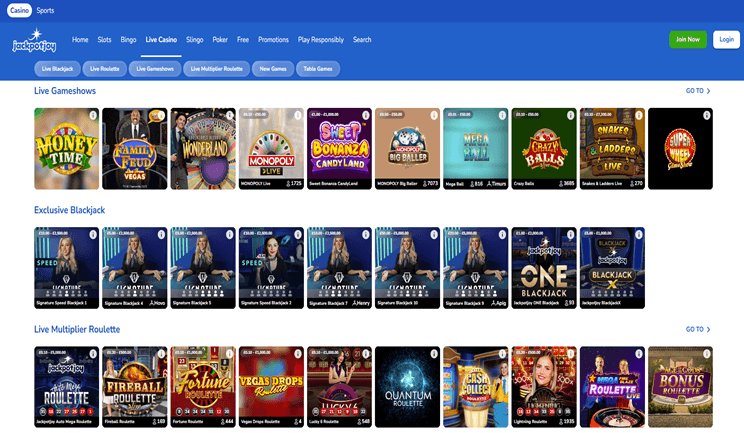This screenshot has width=744, height=433.
Task: Open the Search menu item
Action: click(x=362, y=40)
